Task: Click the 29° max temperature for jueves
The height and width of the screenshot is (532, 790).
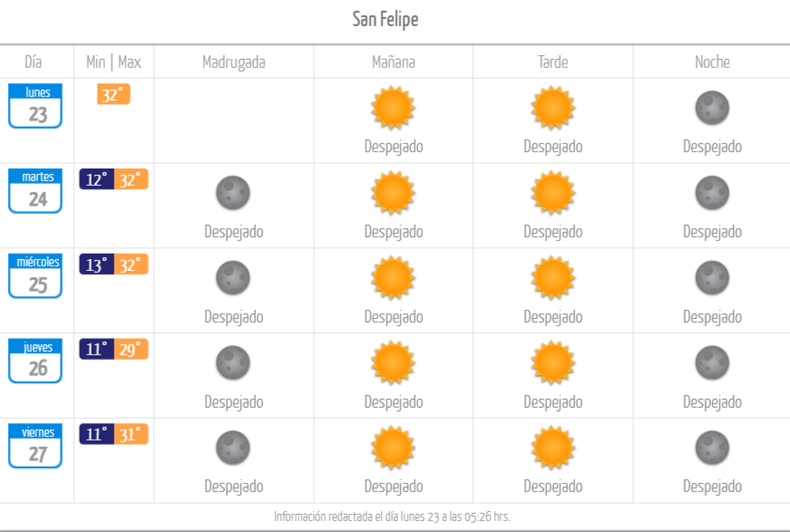Action: [131, 349]
